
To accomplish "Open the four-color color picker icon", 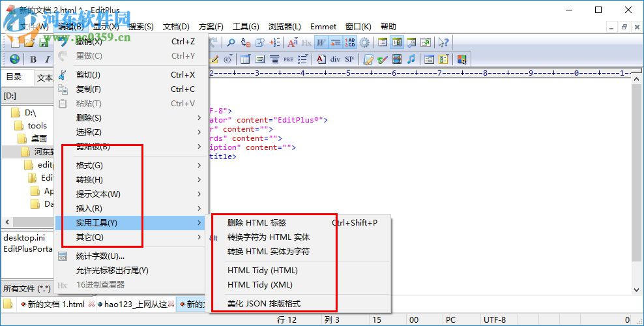I will pyautogui.click(x=461, y=59).
